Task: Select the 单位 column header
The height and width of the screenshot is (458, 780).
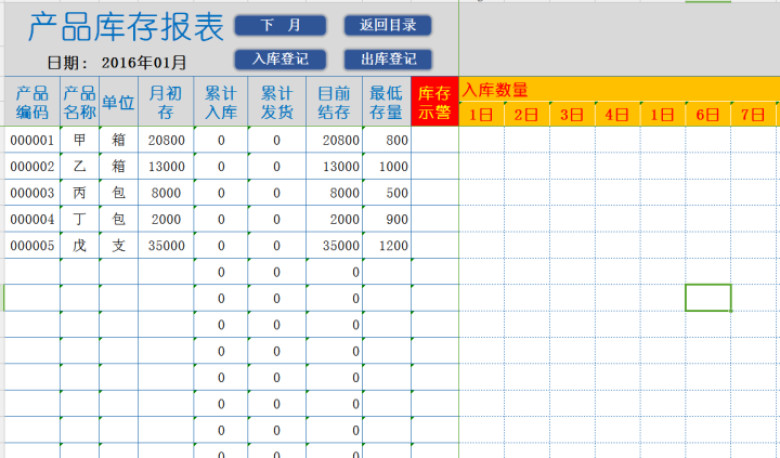Action: coord(118,102)
